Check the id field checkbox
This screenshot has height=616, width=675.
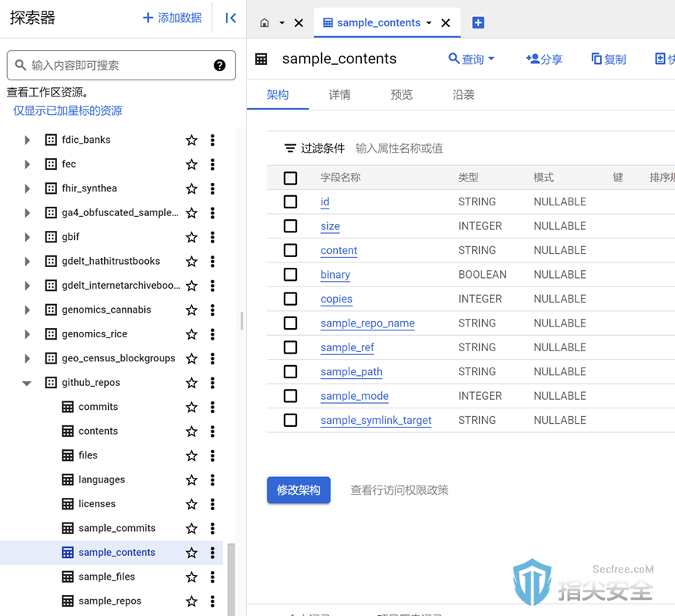point(290,201)
